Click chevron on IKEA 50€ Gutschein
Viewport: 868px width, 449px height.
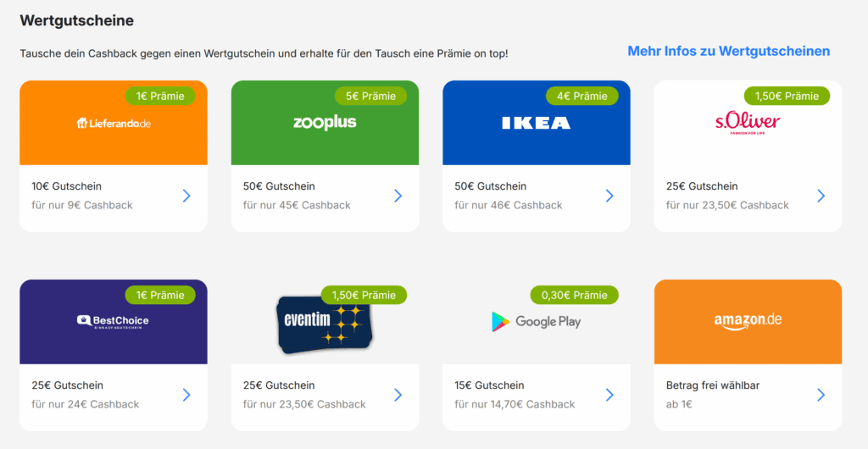pos(609,196)
